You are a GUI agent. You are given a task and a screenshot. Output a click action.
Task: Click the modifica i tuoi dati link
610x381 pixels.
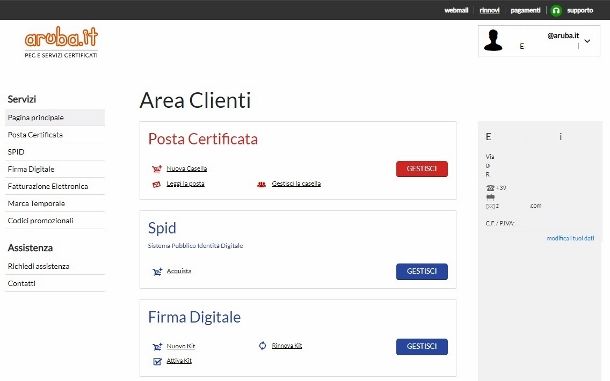(570, 238)
